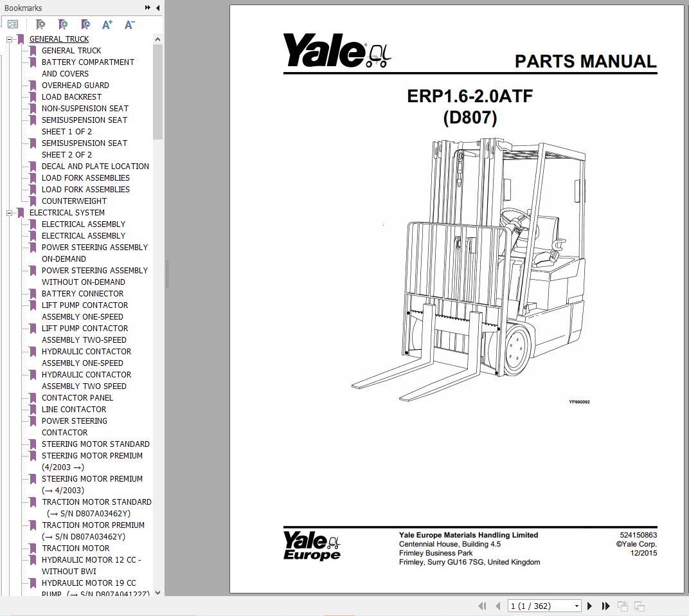Viewport: 689px width, 616px height.
Task: Open the NON-SUSPENSION SEAT bookmark
Action: [x=85, y=108]
